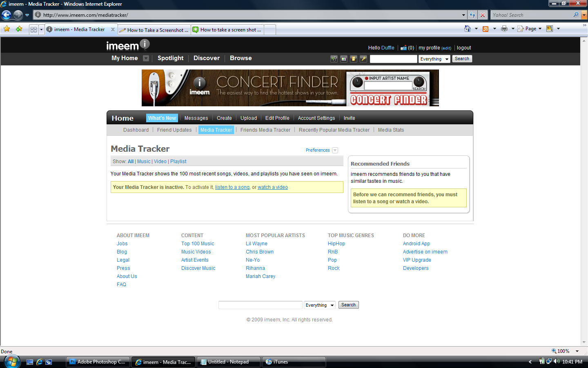Image resolution: width=588 pixels, height=368 pixels.
Task: Select the What's New tab
Action: click(162, 118)
